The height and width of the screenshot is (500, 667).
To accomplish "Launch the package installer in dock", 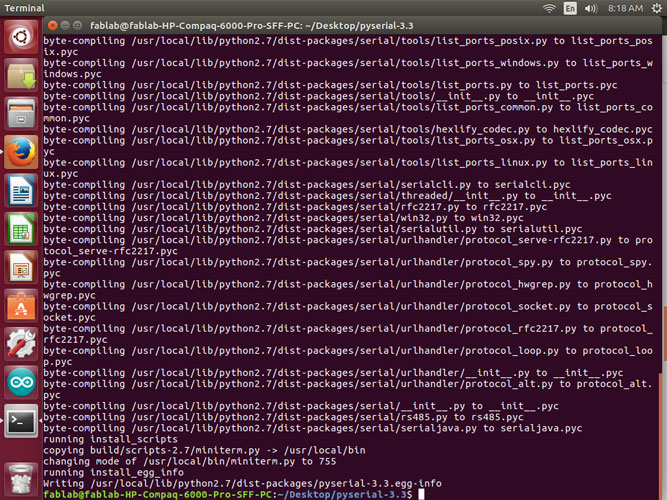I will (21, 76).
